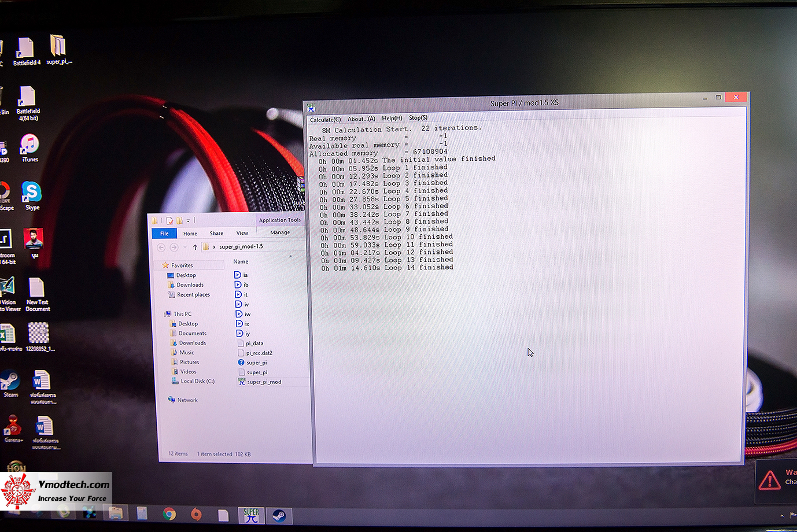The height and width of the screenshot is (532, 797).
Task: Select the super_pi_mod application file
Action: 260,382
